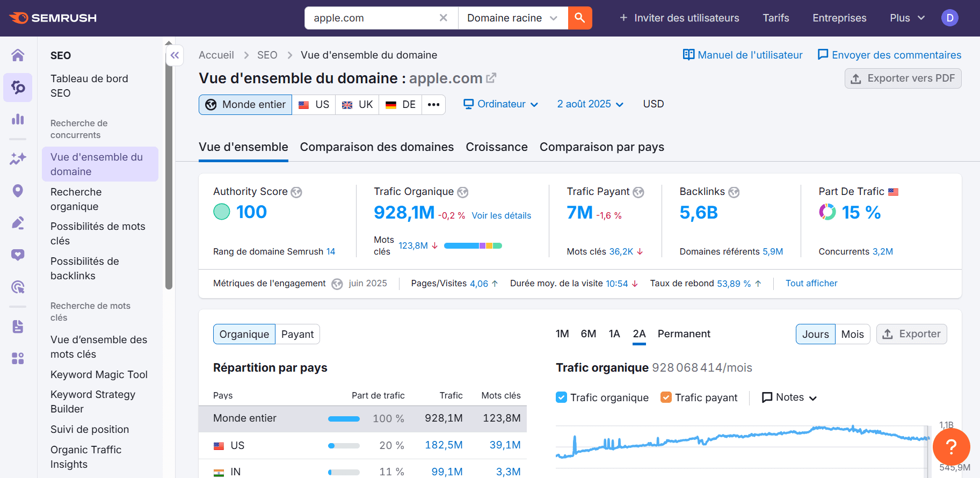Switch to the Organique toggle

[244, 334]
